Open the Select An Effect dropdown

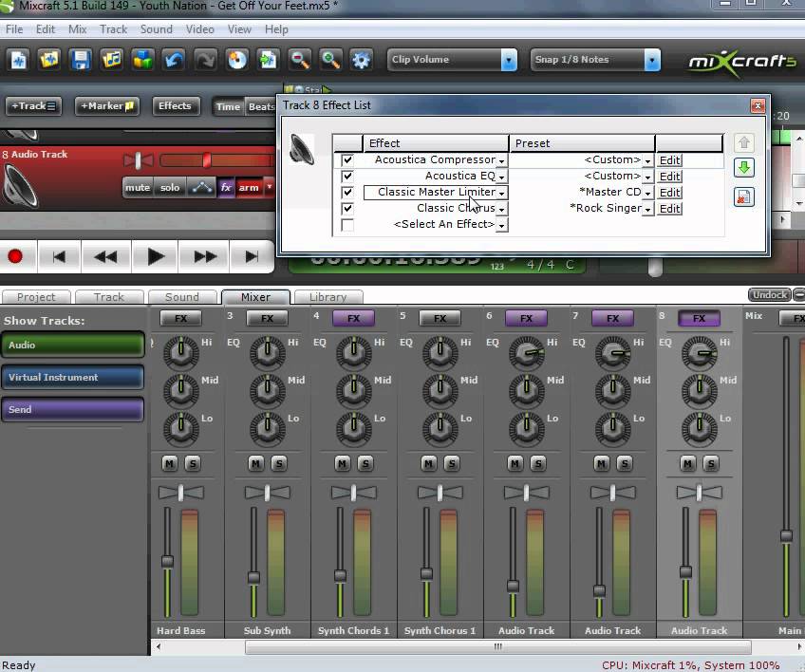point(502,225)
